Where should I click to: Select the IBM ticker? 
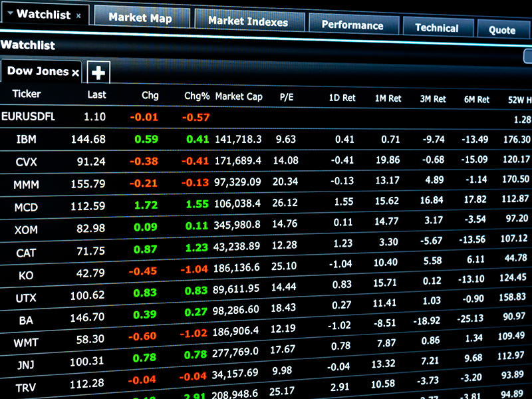point(26,139)
